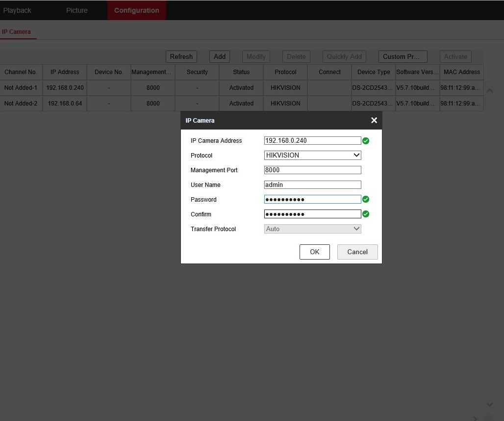The width and height of the screenshot is (504, 421).
Task: Open the Transfer Protocol Auto dropdown
Action: (x=312, y=229)
